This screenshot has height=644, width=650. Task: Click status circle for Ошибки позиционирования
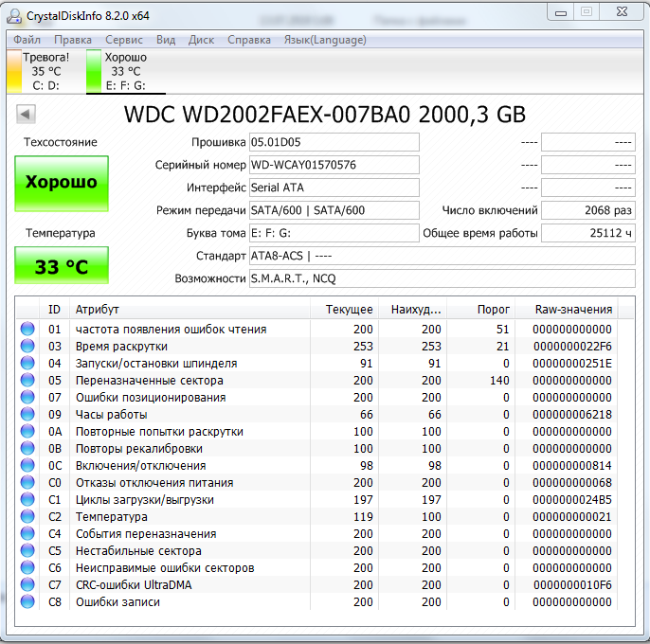point(27,397)
